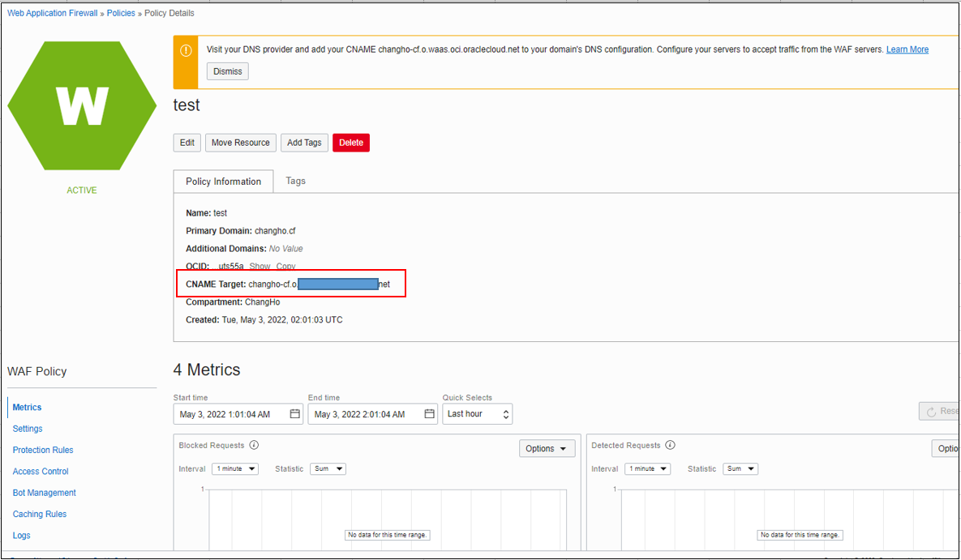The image size is (961, 560).
Task: Go to Web Application Firewall breadcrumb
Action: click(52, 14)
